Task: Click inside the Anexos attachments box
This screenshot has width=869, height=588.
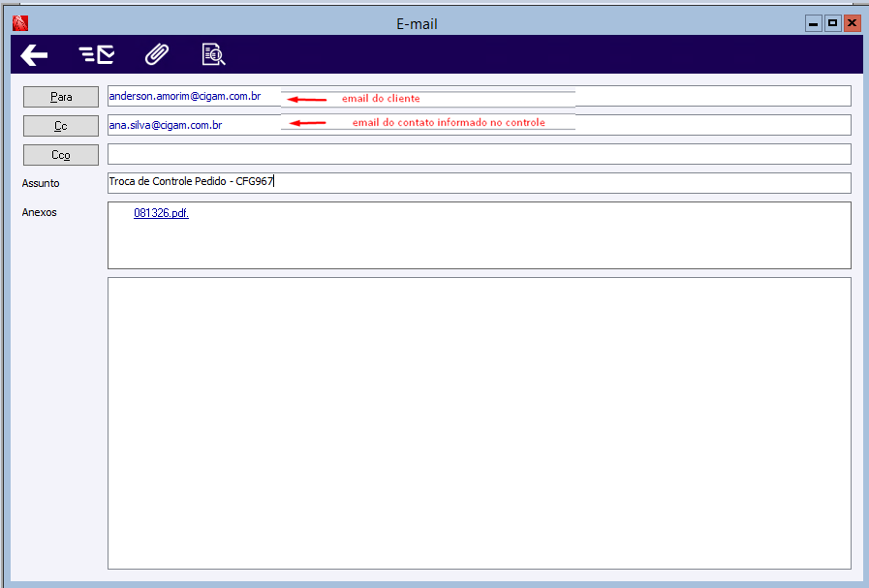Action: (480, 235)
